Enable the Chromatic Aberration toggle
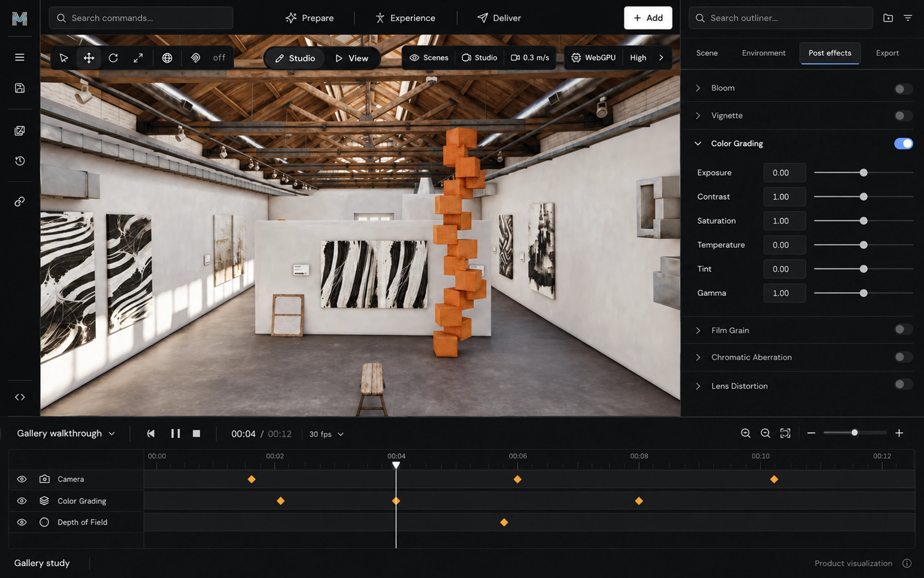Image resolution: width=924 pixels, height=578 pixels. (x=903, y=357)
